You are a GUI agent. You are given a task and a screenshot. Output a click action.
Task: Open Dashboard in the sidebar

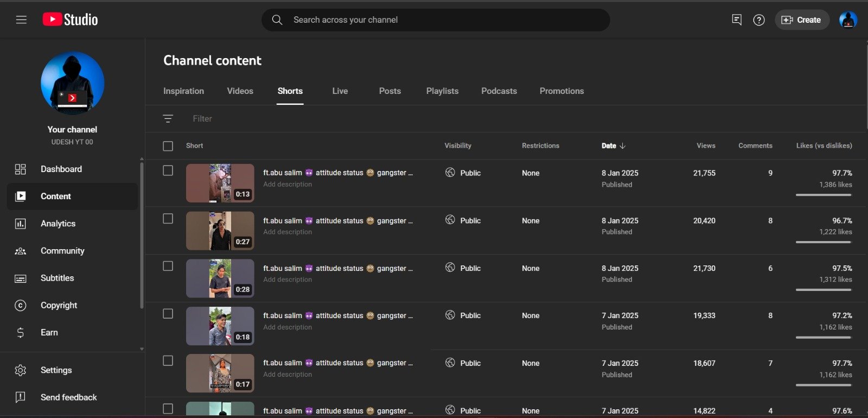pyautogui.click(x=72, y=169)
